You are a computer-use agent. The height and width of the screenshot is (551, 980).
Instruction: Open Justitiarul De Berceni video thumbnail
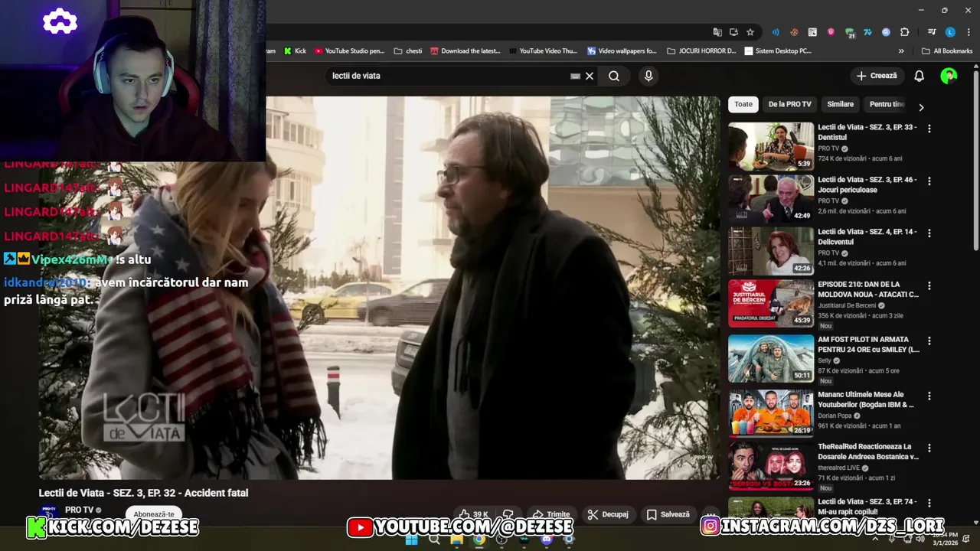click(x=771, y=303)
